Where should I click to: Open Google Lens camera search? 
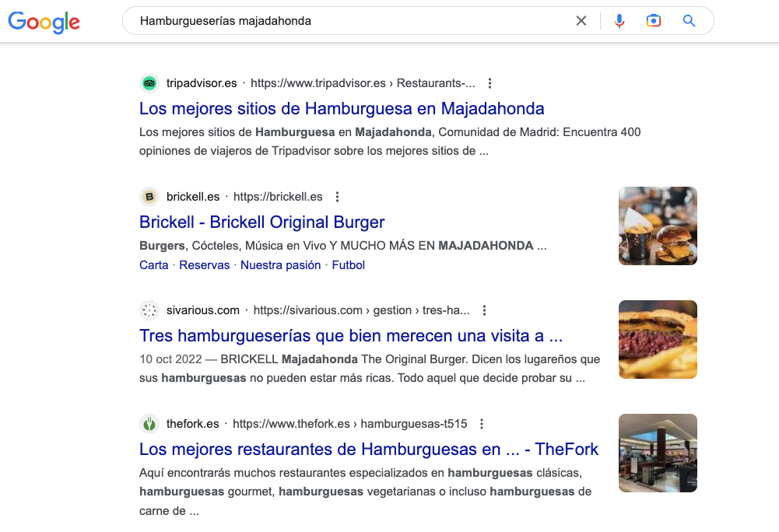653,21
